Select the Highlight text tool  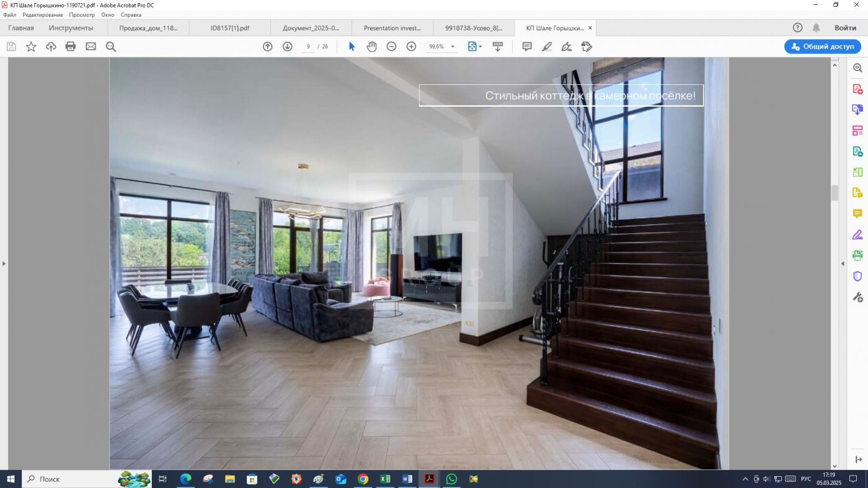click(547, 47)
